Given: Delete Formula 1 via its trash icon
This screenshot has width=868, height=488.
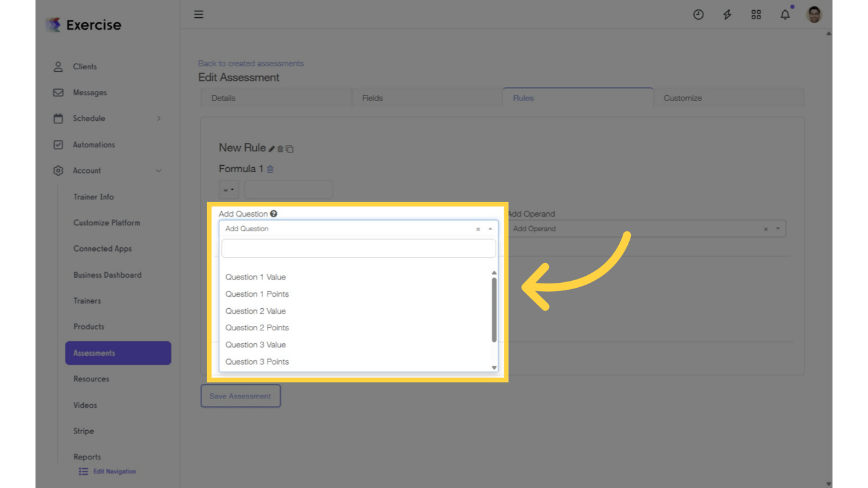Looking at the screenshot, I should (270, 169).
